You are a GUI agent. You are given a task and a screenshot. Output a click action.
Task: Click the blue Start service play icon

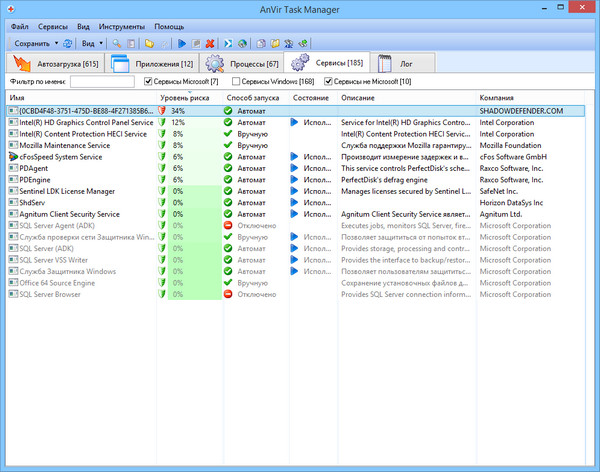pos(181,44)
